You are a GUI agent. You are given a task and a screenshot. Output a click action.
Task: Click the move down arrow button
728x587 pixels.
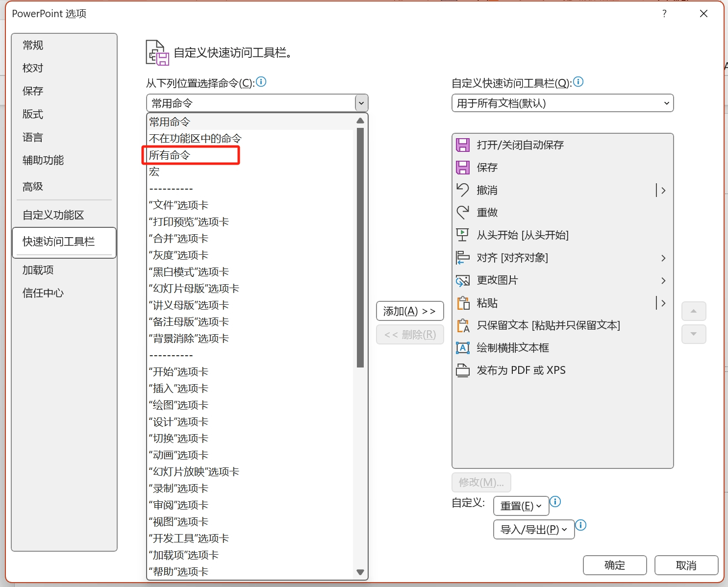pos(694,334)
